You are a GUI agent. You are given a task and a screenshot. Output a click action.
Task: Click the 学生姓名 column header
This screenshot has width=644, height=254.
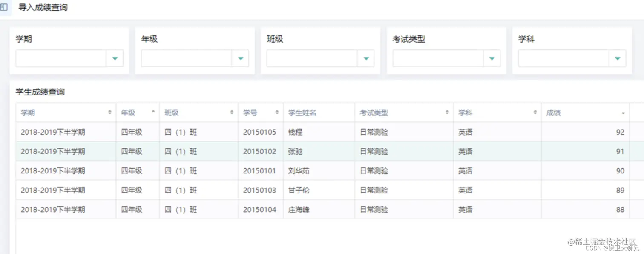click(302, 113)
